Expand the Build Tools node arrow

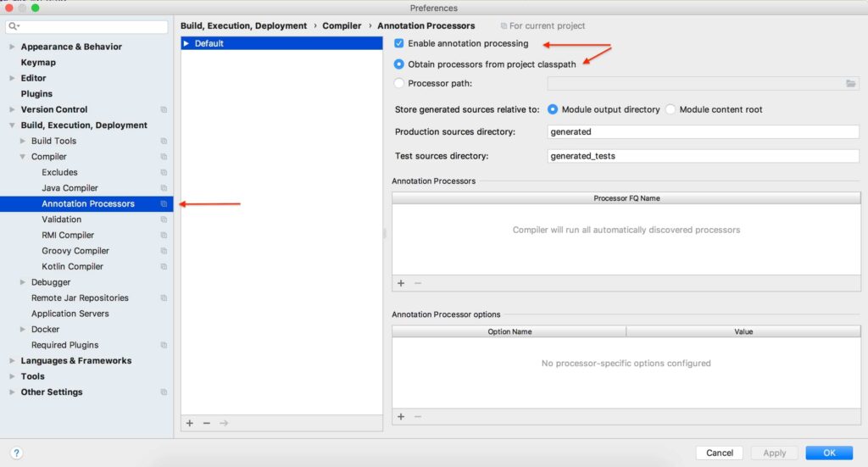23,141
